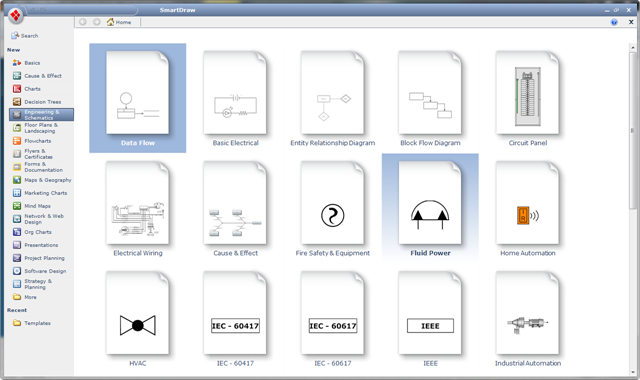
Task: Select the Flowcharts category
Action: [32, 141]
